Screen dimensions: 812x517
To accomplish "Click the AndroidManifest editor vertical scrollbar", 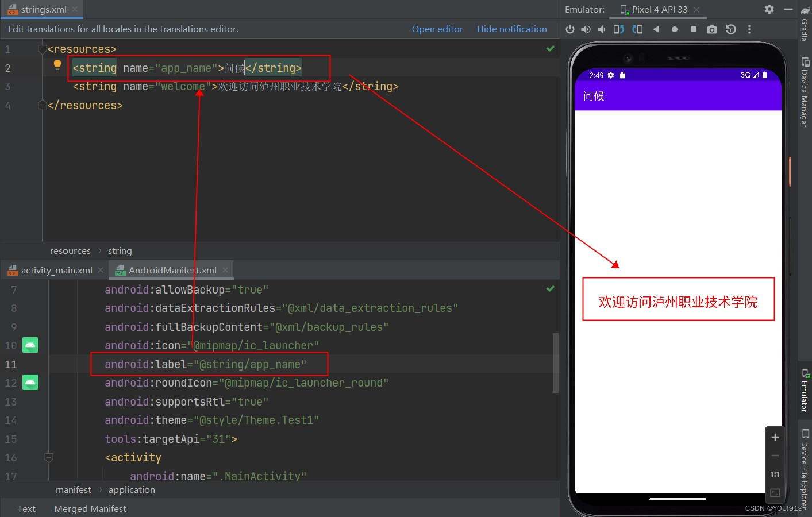I will (555, 362).
